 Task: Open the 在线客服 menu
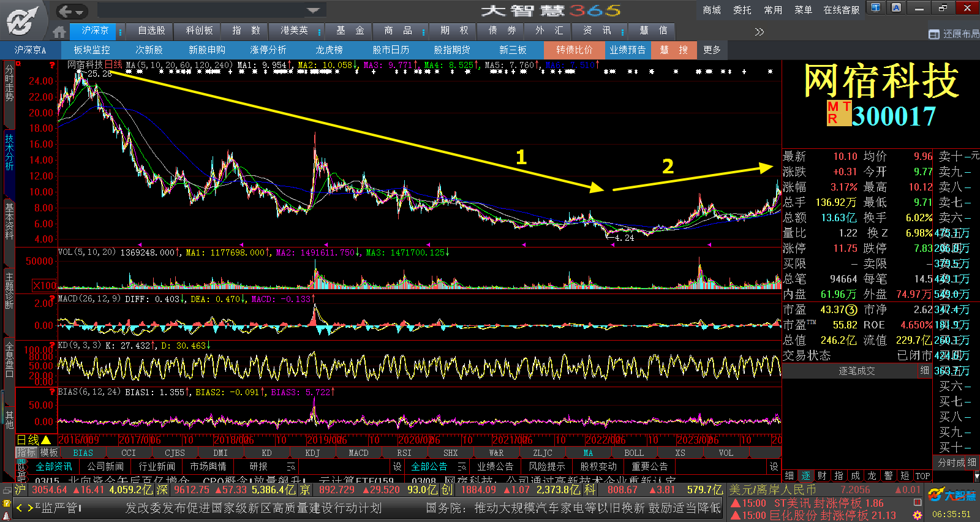pos(842,10)
